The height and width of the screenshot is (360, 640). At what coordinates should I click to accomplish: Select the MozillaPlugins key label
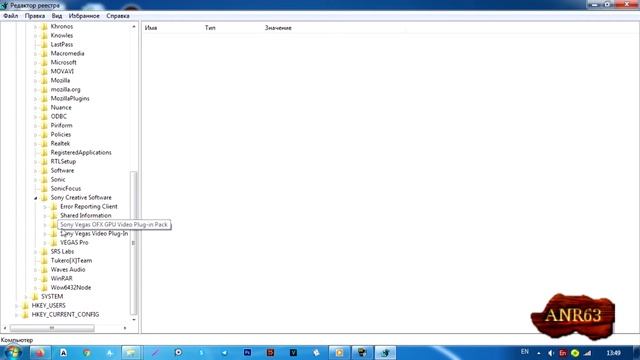70,98
